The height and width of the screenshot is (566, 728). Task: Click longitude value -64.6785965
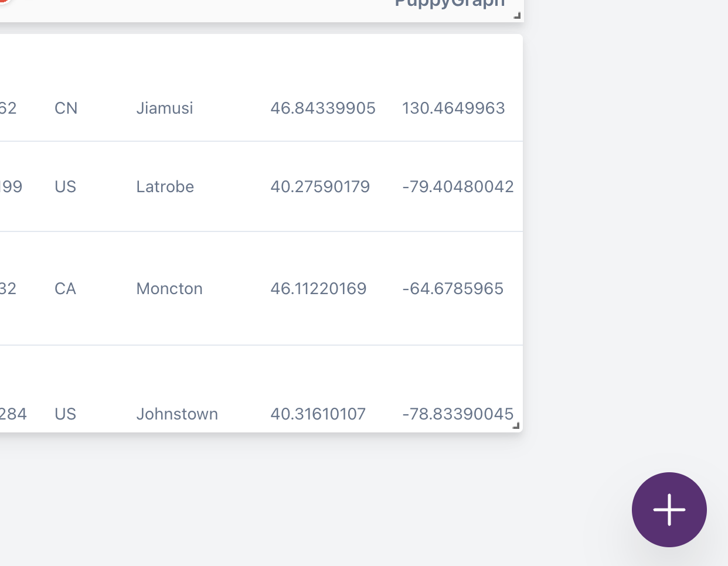[x=453, y=288]
